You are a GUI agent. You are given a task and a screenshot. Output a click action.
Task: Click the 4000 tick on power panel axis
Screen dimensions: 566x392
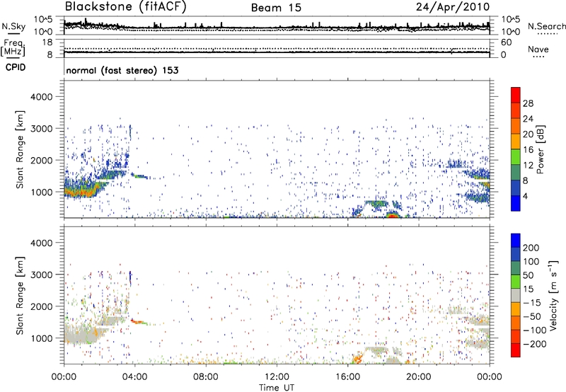pos(41,97)
